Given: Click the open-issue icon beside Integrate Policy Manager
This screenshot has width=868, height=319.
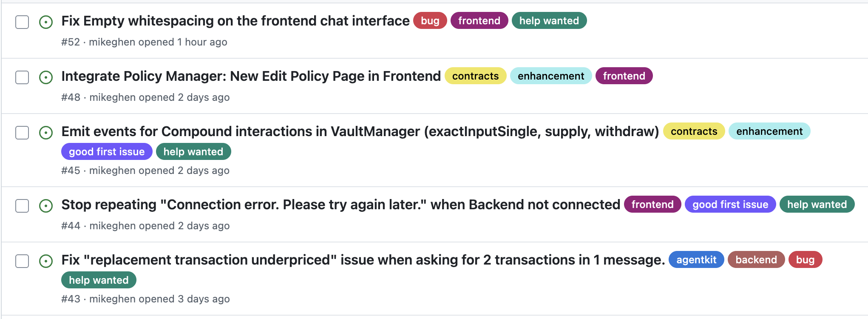Looking at the screenshot, I should click(46, 77).
